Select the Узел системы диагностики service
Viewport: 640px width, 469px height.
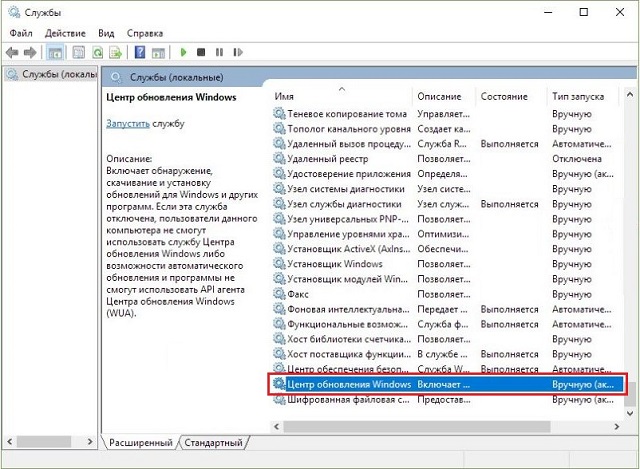[x=447, y=189]
